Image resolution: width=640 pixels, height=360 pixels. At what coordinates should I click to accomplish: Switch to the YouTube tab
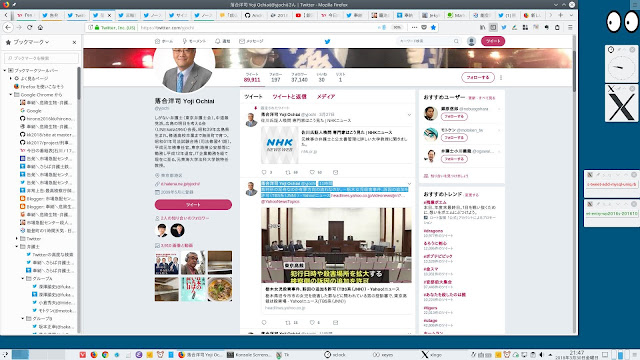[x=305, y=16]
